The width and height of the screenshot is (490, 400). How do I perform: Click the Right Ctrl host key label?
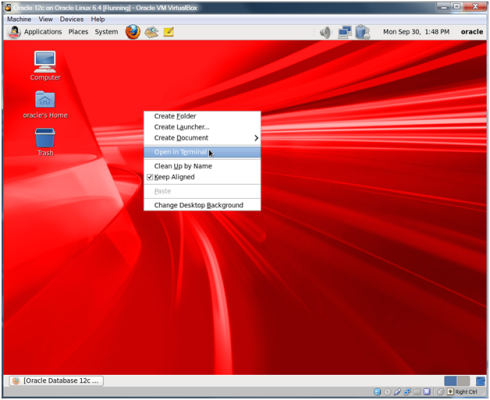pyautogui.click(x=466, y=392)
